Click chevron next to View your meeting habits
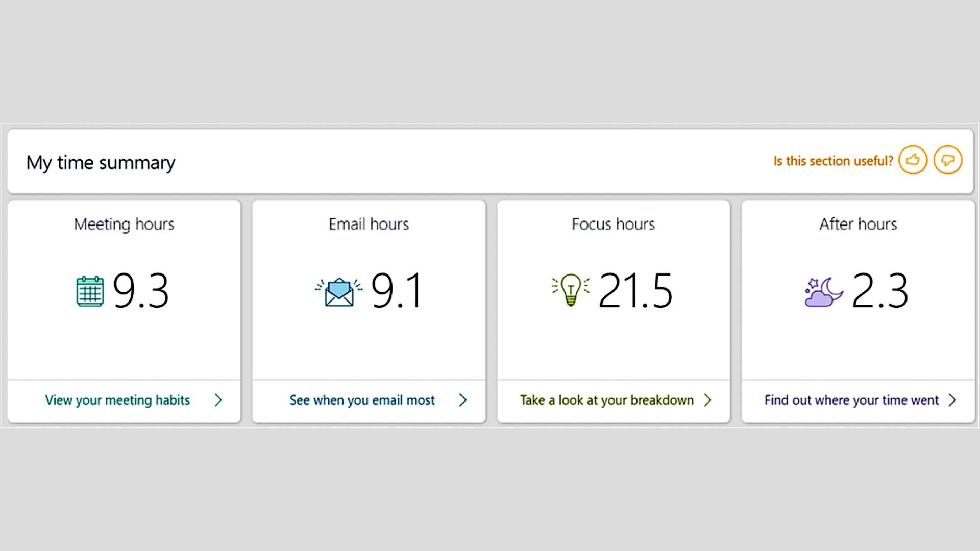Image resolution: width=980 pixels, height=551 pixels. [x=218, y=400]
